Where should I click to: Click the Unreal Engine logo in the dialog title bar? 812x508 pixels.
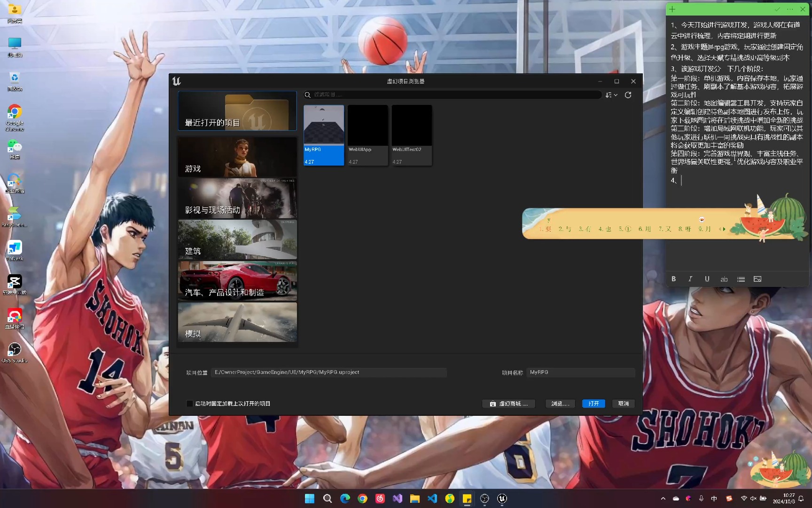(x=176, y=81)
